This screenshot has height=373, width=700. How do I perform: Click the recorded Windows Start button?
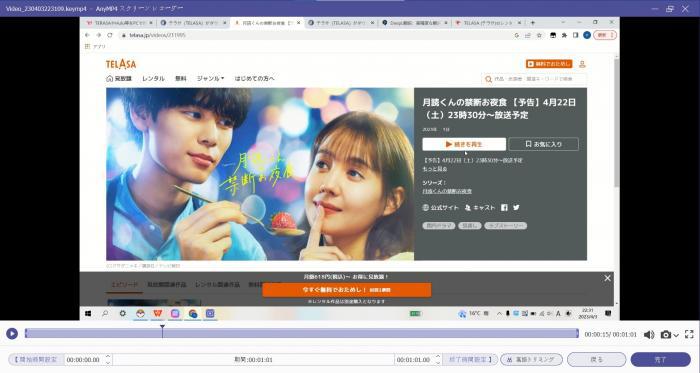tap(88, 314)
